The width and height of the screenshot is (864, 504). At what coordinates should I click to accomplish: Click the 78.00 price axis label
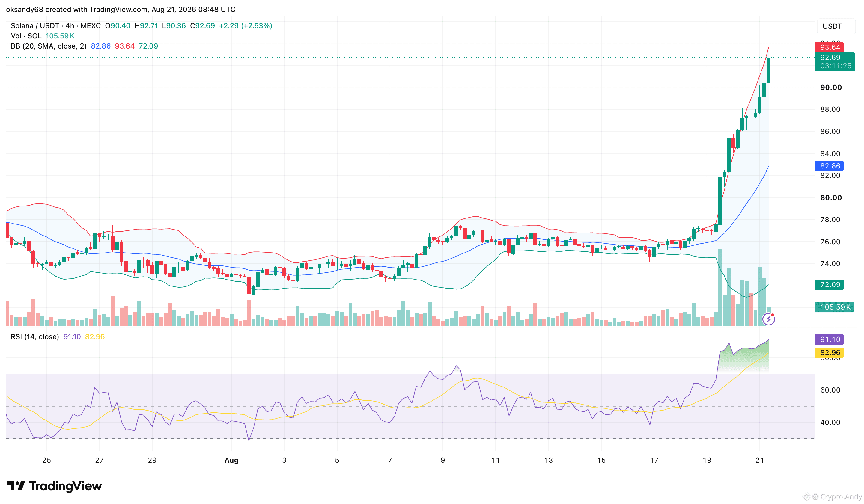[830, 219]
